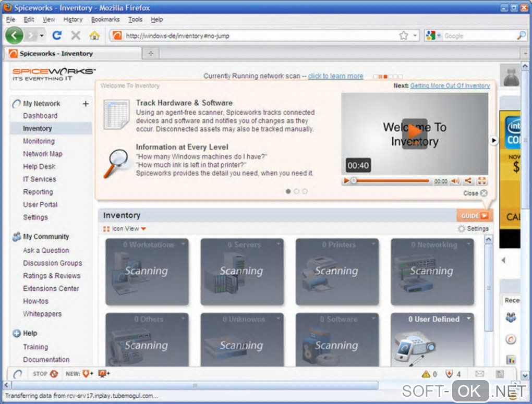Open Printers tile dropdown arrow

pyautogui.click(x=373, y=244)
